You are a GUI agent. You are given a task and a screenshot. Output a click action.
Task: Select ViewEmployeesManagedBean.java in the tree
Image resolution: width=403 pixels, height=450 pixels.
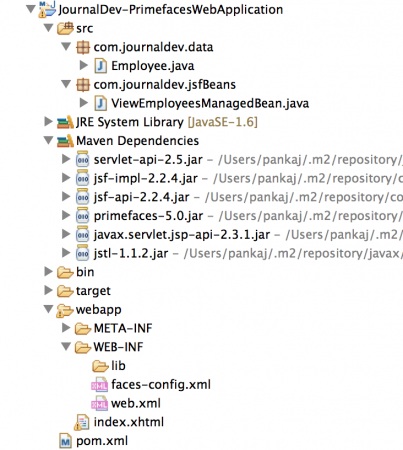[x=210, y=103]
